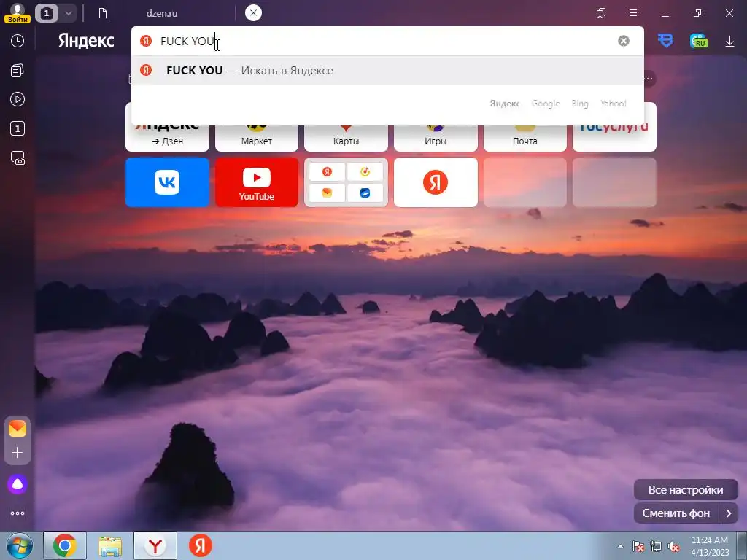Open the browser hamburger menu
Screen dimensions: 747x560
point(633,13)
